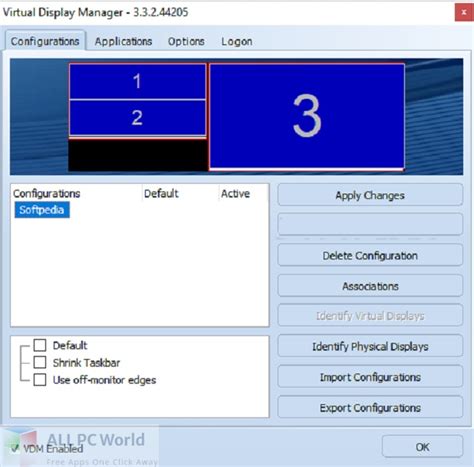The height and width of the screenshot is (467, 474).
Task: Open the Options tab
Action: coord(186,41)
